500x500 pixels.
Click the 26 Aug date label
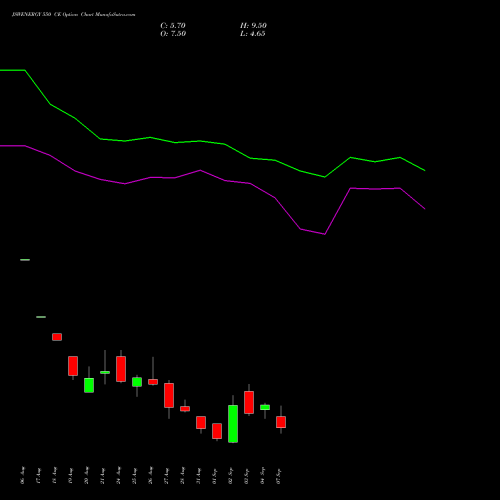151,476
